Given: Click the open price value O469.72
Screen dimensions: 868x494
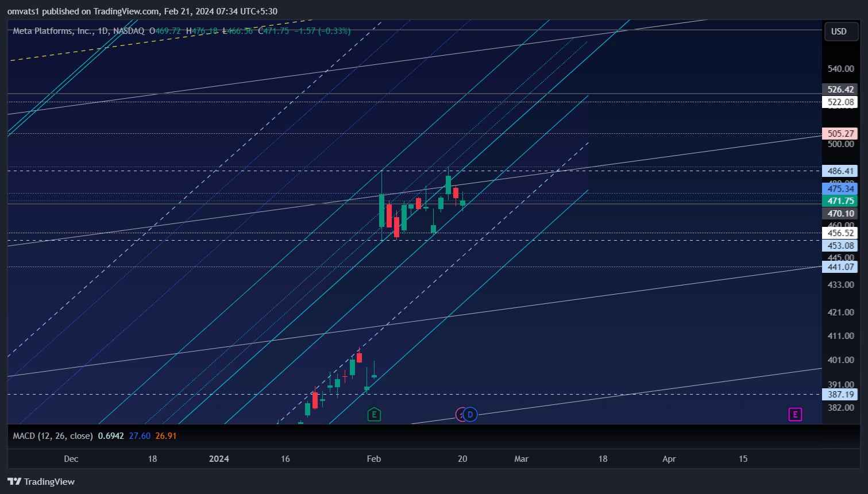Looking at the screenshot, I should 165,30.
